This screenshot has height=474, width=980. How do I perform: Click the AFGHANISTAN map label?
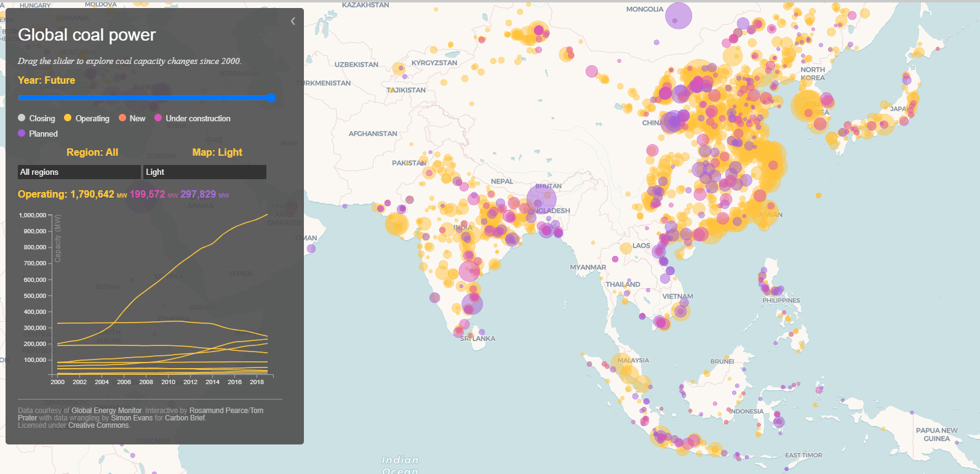pyautogui.click(x=373, y=134)
